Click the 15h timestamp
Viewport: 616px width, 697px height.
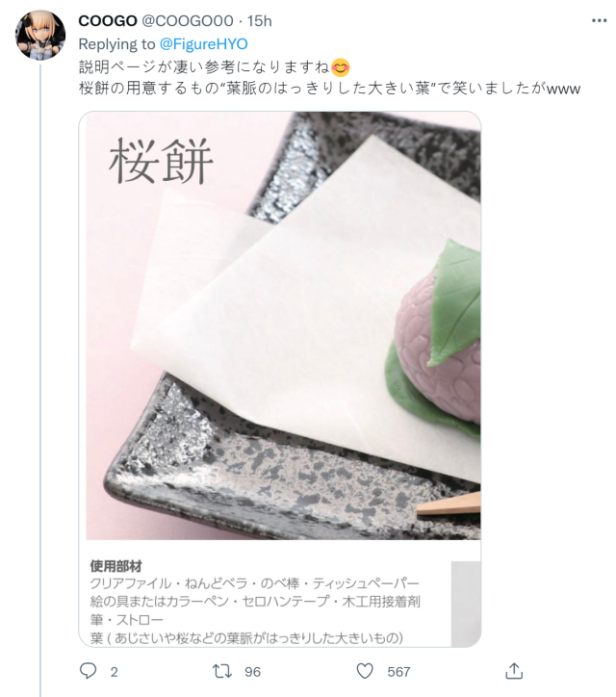point(260,21)
